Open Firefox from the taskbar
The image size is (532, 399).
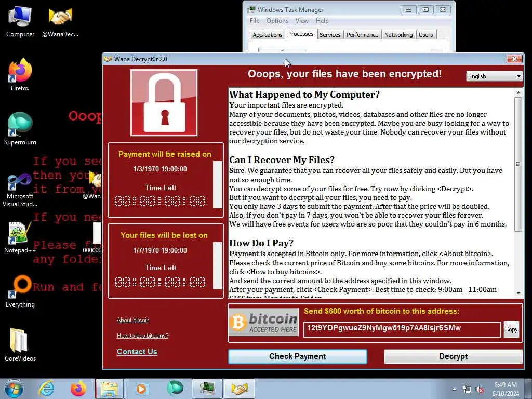point(78,389)
